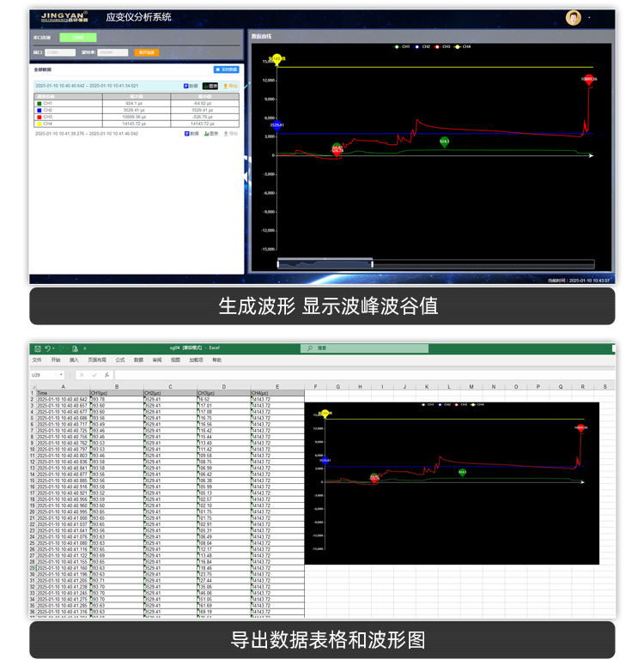The width and height of the screenshot is (644, 671).
Task: Open the Excel 插入 menu tab
Action: (x=73, y=360)
